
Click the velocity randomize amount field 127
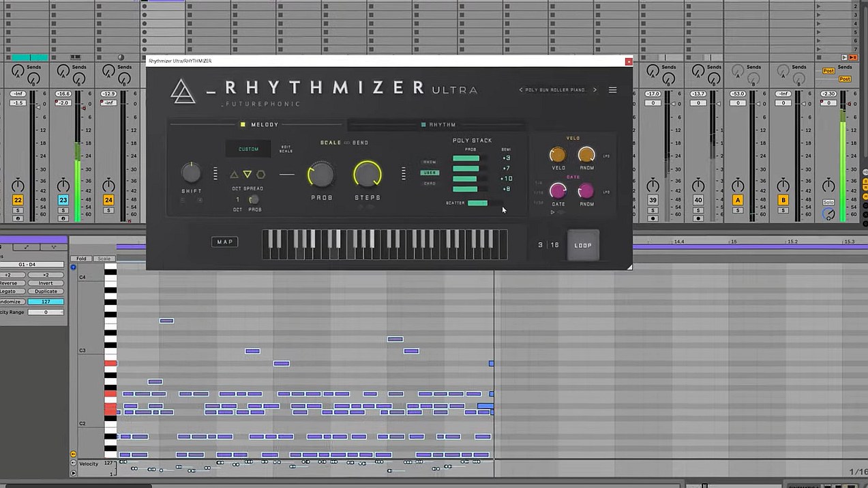pyautogui.click(x=46, y=302)
